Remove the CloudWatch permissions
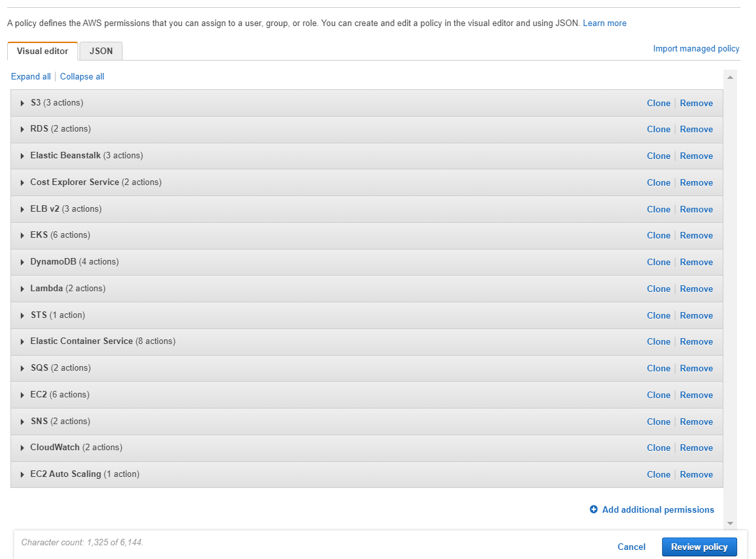756x559 pixels. tap(696, 448)
